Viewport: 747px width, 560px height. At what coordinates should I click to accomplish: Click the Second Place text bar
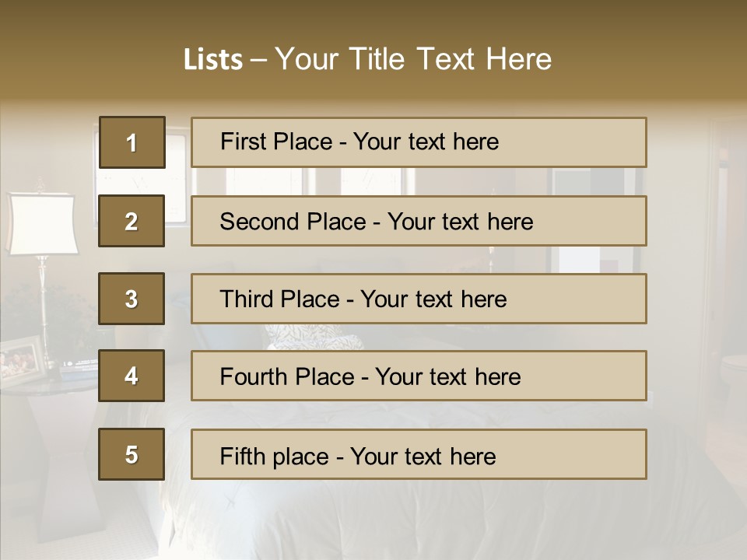pos(419,221)
